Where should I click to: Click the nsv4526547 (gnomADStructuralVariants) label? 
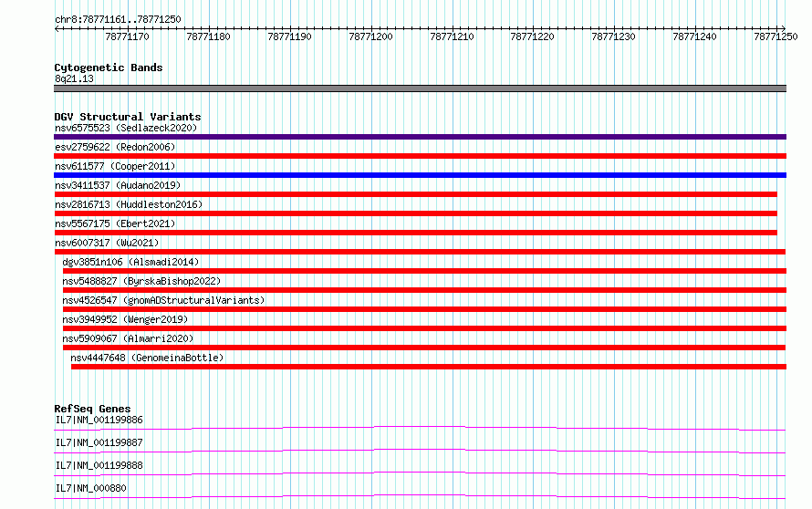(x=163, y=300)
